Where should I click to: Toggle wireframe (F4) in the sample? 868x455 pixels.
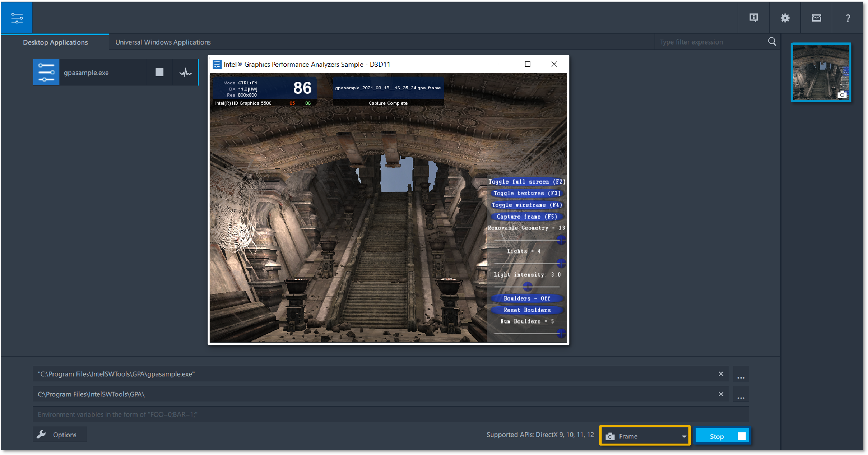click(526, 205)
